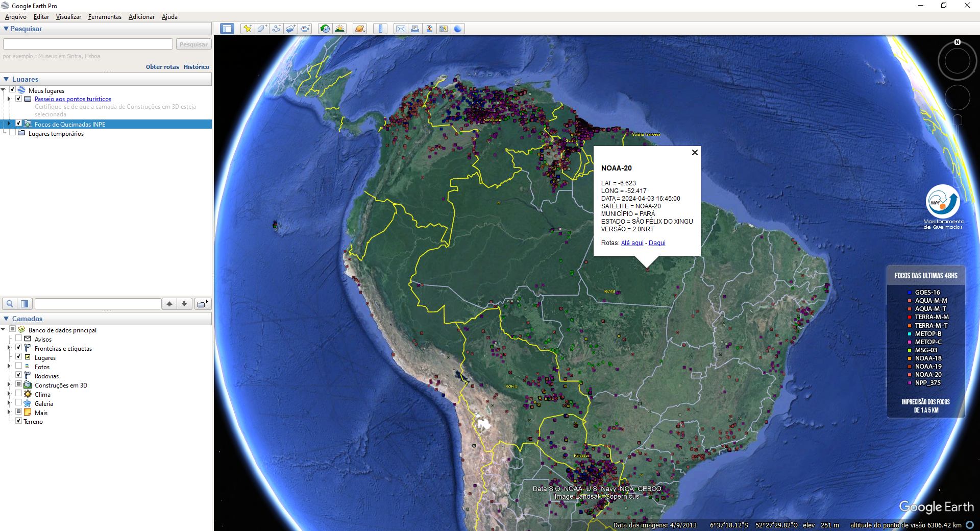Expand the Focos de Queimadas INPE folder
Screen dimensions: 980x531
[9, 124]
